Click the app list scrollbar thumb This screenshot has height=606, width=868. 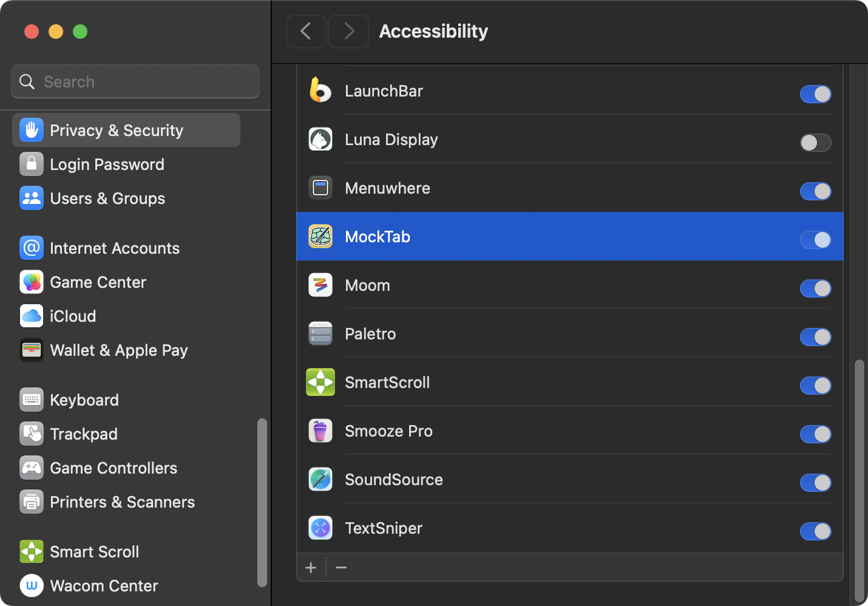point(859,480)
